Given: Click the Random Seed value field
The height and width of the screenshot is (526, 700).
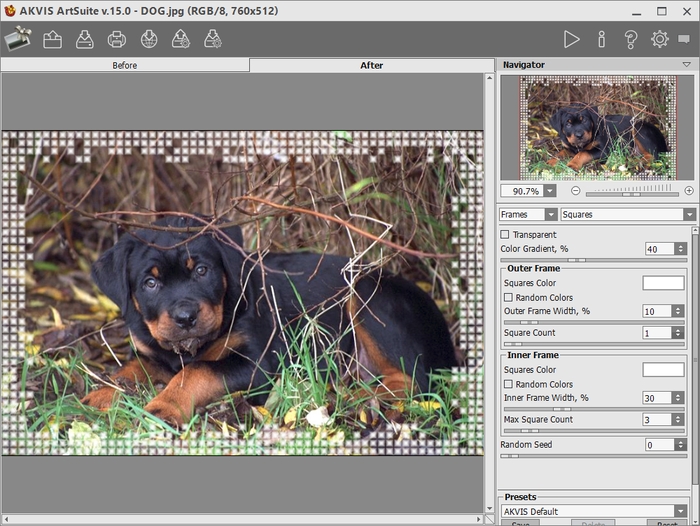Looking at the screenshot, I should click(660, 445).
